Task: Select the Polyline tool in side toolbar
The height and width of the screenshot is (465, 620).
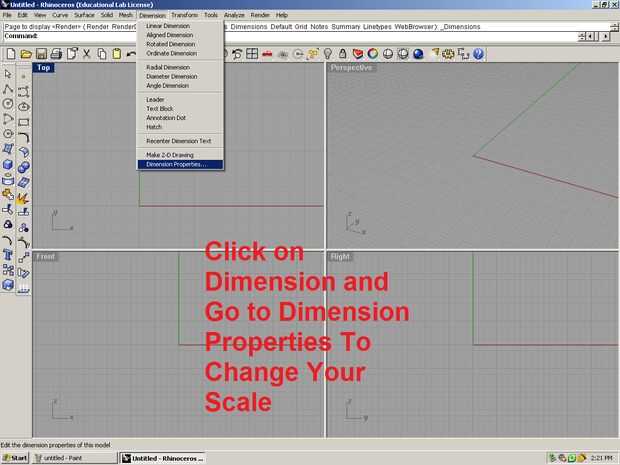Action: [x=8, y=89]
